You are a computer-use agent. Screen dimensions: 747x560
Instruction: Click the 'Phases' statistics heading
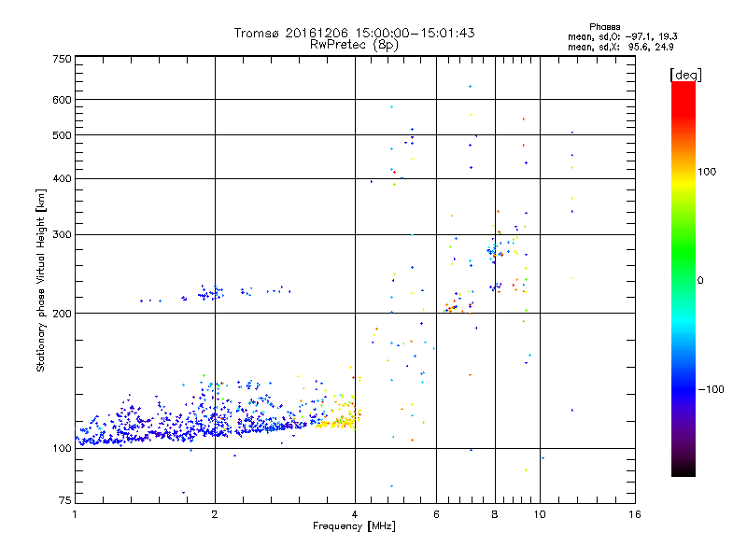[x=604, y=27]
